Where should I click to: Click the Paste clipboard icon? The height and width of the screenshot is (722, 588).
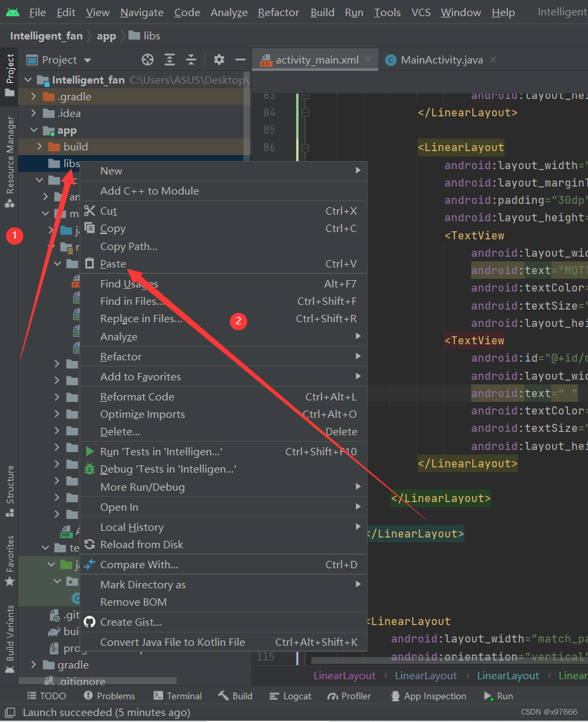click(x=90, y=264)
